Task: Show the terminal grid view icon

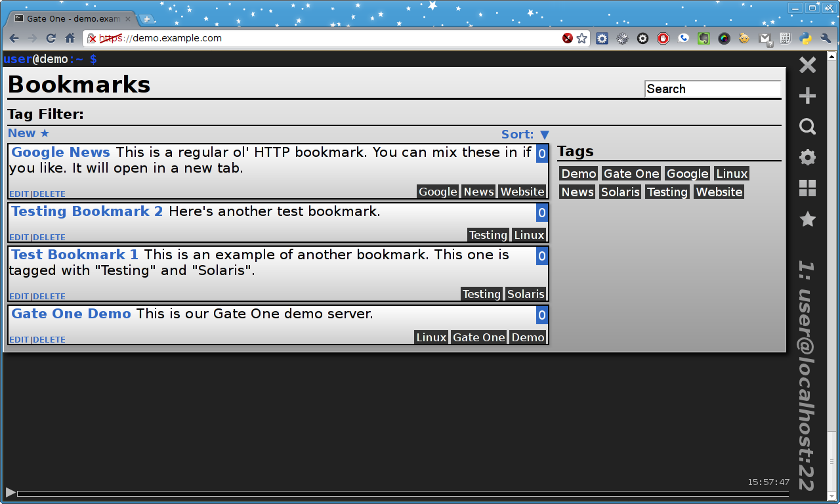Action: tap(807, 188)
